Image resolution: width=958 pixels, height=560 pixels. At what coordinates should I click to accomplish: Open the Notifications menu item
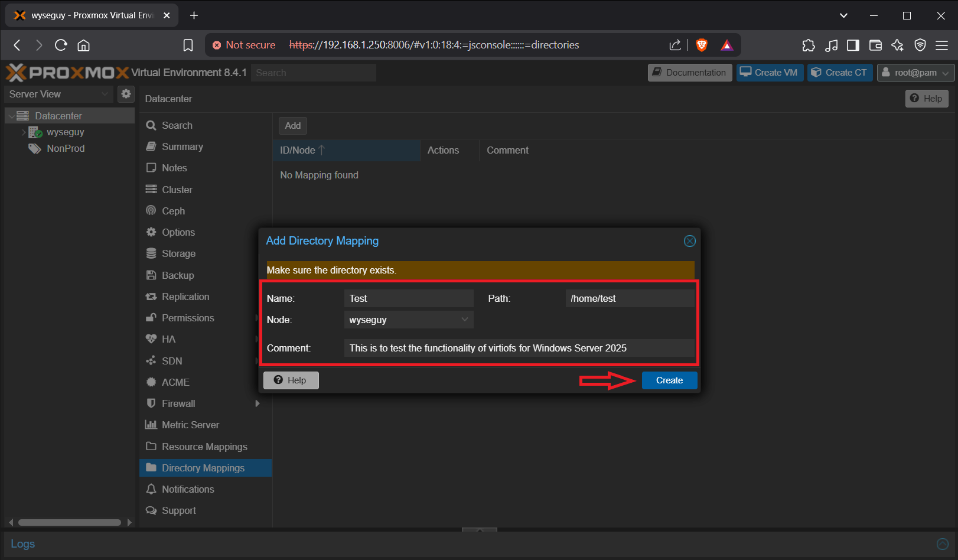click(x=205, y=489)
